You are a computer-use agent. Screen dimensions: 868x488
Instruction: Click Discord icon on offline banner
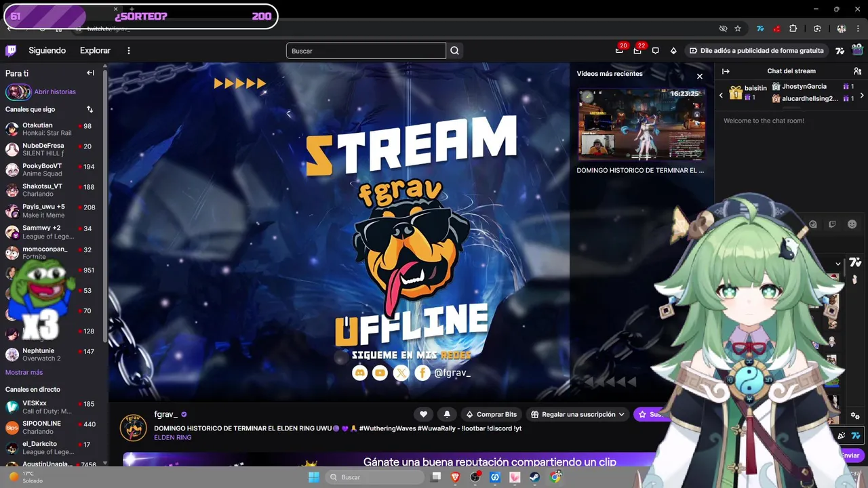coord(359,373)
